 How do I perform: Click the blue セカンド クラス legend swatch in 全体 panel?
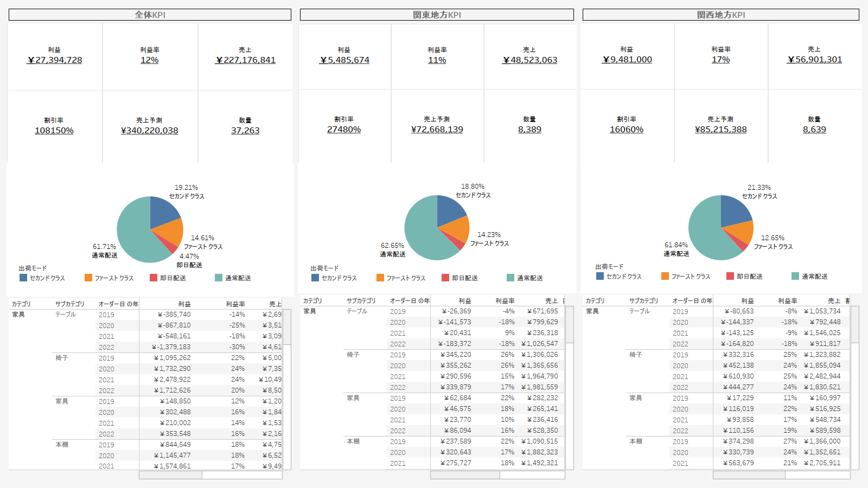23,278
